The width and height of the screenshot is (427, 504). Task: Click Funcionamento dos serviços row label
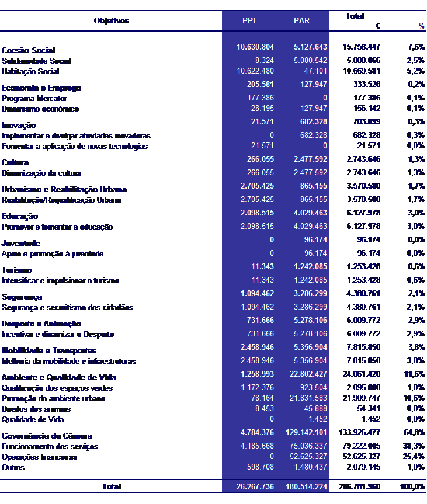tap(50, 446)
